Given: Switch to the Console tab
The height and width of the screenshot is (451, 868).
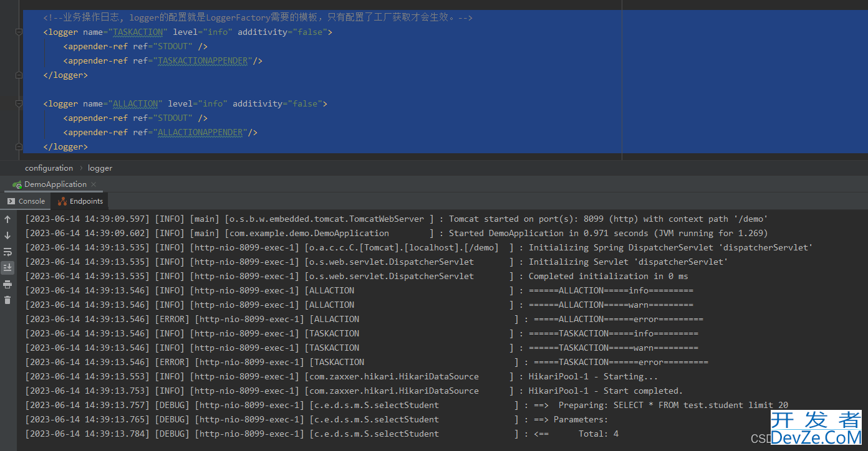Looking at the screenshot, I should [x=26, y=201].
